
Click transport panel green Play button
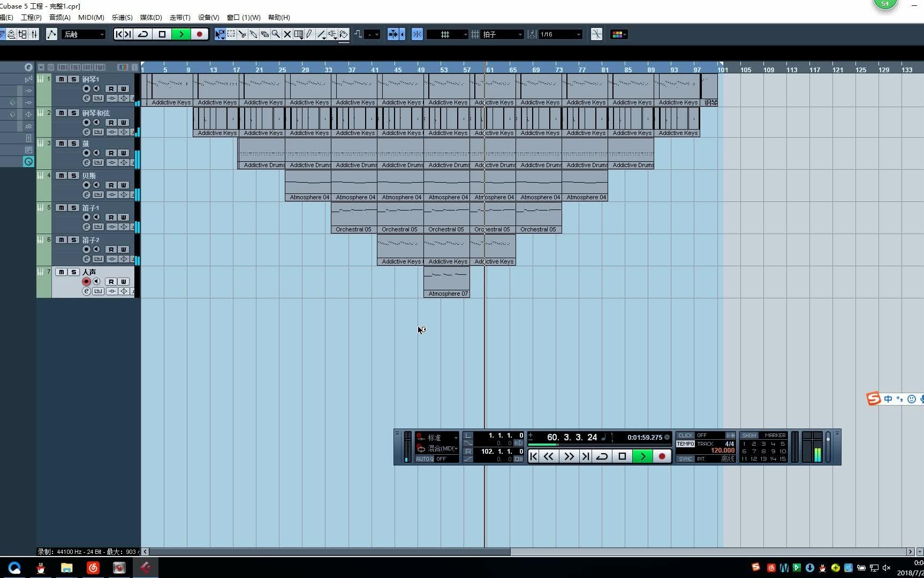[642, 456]
